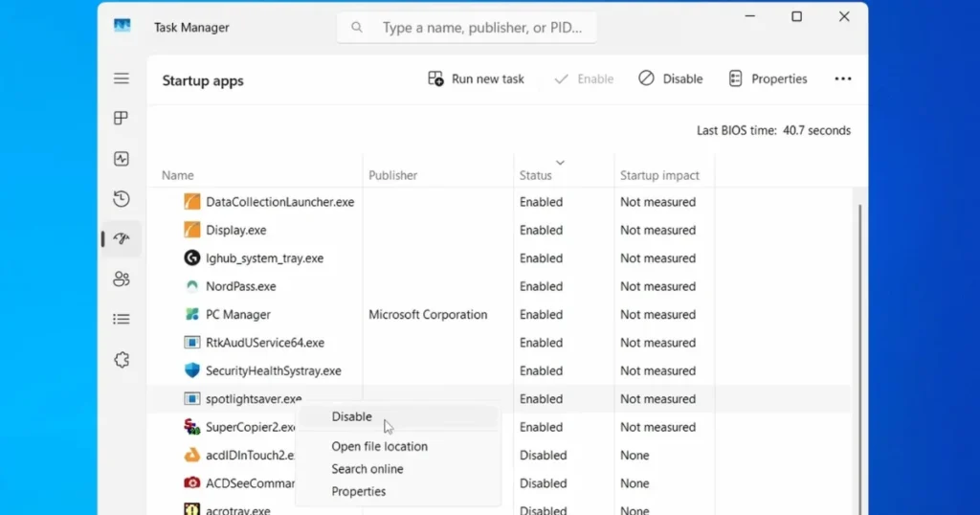Click the acrotray.exe icon

(191, 509)
